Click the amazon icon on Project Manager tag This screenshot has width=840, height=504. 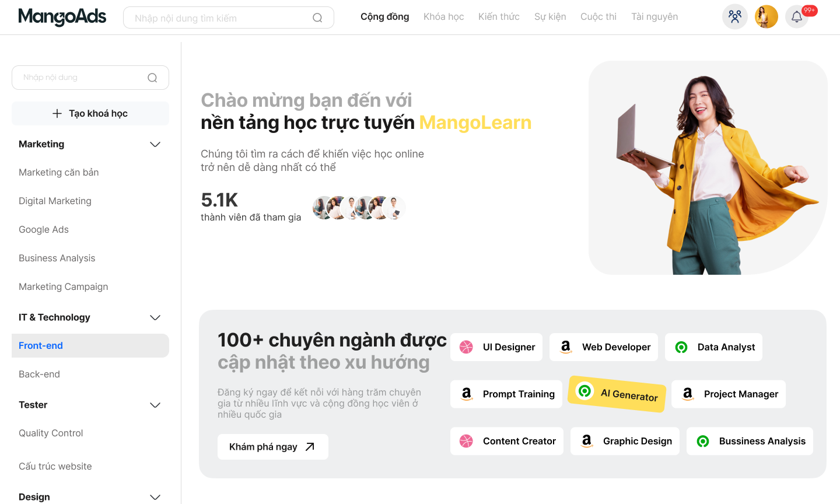coord(687,394)
